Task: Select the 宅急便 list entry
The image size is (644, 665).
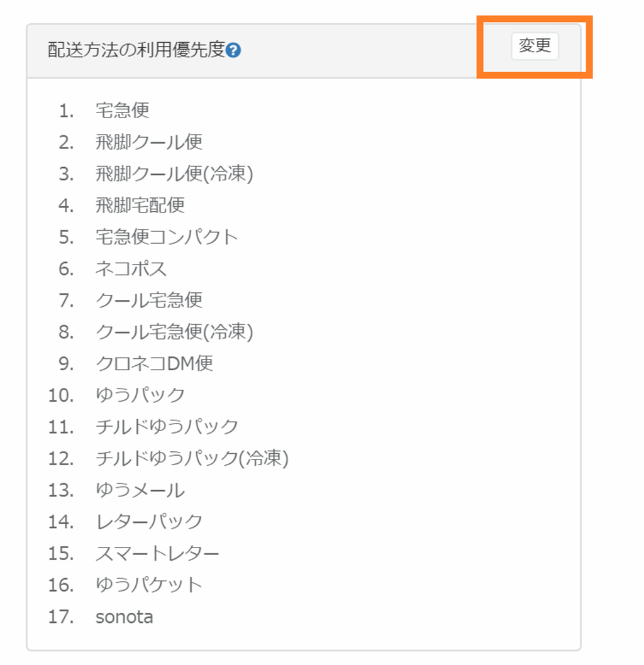Action: tap(122, 111)
